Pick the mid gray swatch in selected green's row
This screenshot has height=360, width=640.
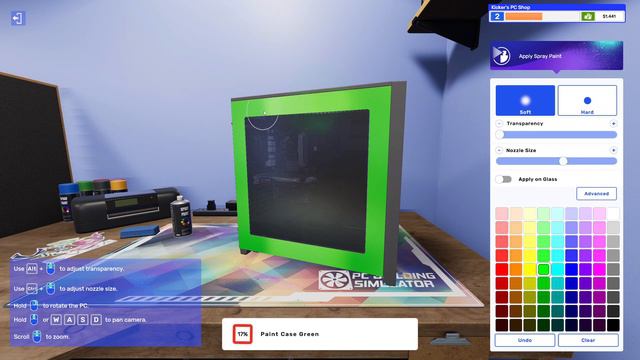click(613, 269)
